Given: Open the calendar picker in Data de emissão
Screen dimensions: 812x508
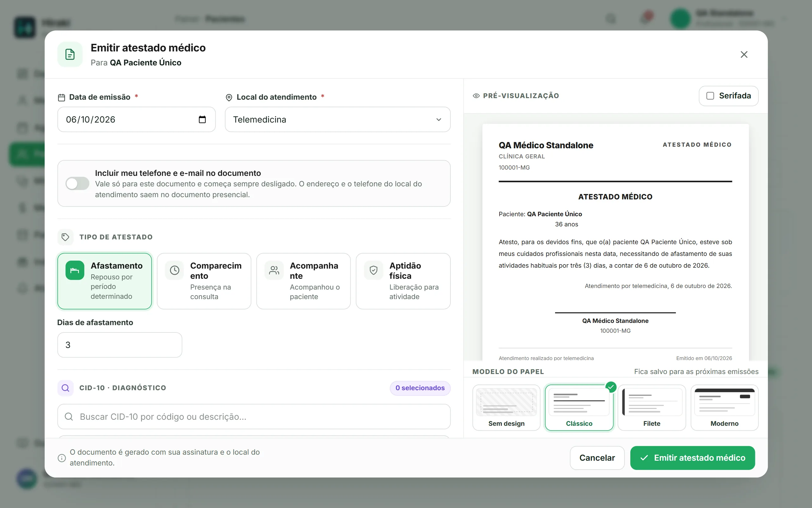Looking at the screenshot, I should (x=202, y=120).
